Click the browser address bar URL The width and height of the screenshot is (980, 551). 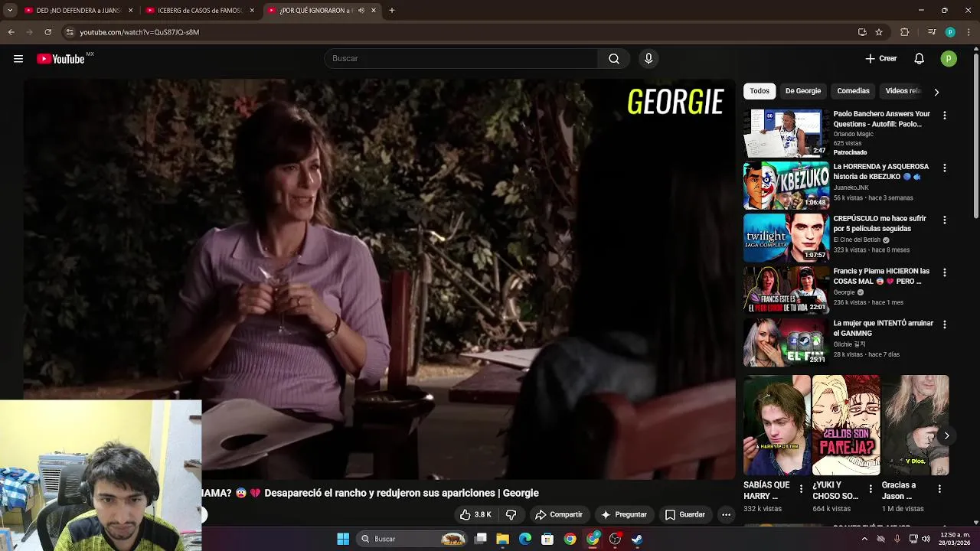tap(139, 32)
